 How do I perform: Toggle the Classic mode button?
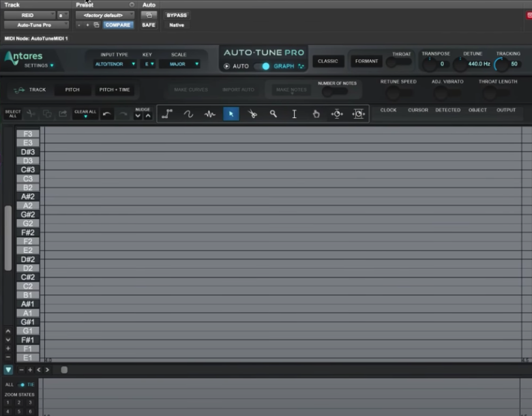click(x=328, y=61)
